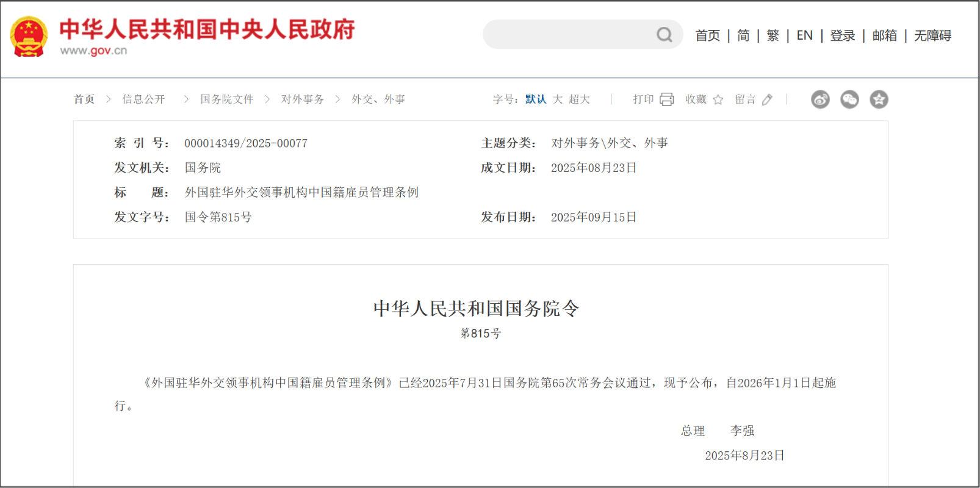
Task: Click the pencil message icon
Action: click(x=767, y=99)
